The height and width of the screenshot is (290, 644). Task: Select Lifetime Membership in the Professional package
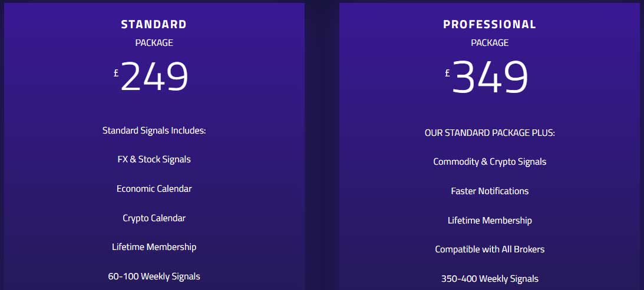(490, 221)
